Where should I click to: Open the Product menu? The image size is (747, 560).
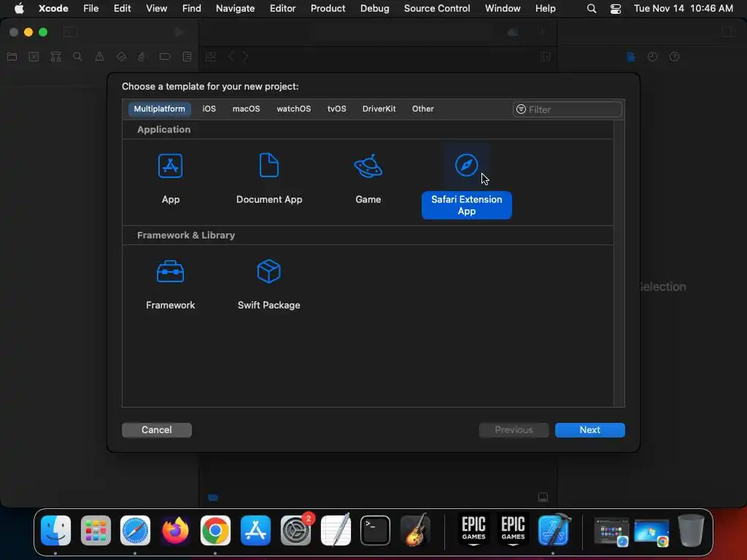pos(328,8)
